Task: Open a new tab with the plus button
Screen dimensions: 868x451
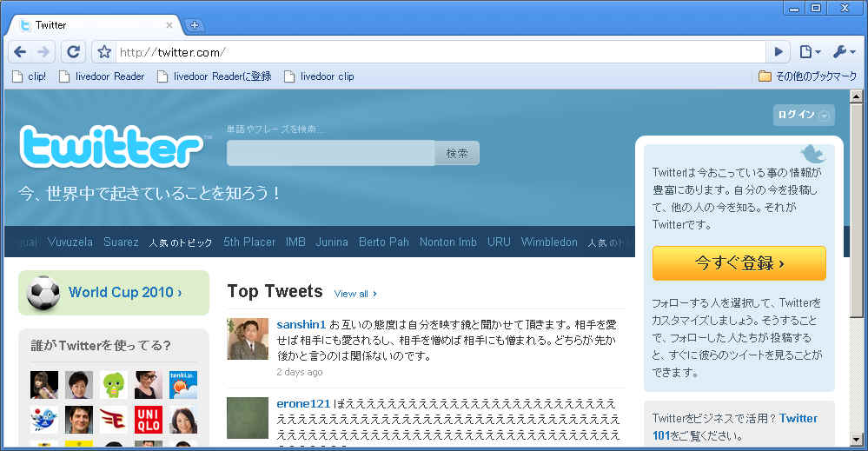Action: click(195, 25)
